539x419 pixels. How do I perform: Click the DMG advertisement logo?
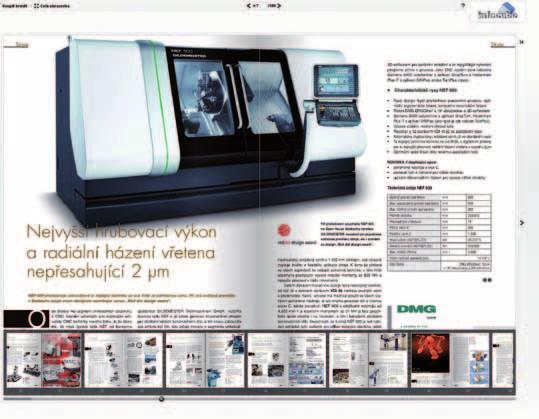click(416, 309)
